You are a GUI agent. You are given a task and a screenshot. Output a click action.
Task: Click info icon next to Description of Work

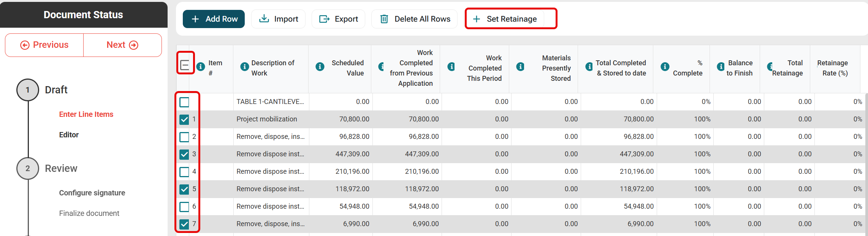(x=244, y=67)
